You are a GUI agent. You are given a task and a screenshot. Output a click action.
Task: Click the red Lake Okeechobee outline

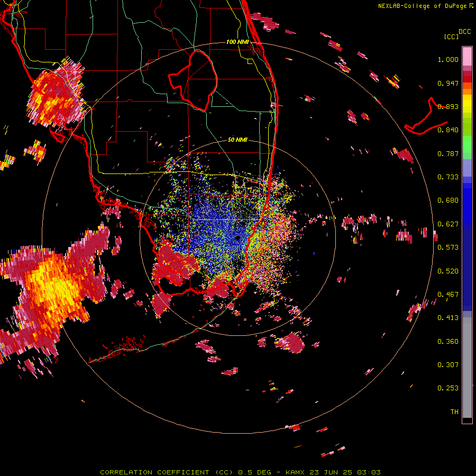pyautogui.click(x=193, y=80)
